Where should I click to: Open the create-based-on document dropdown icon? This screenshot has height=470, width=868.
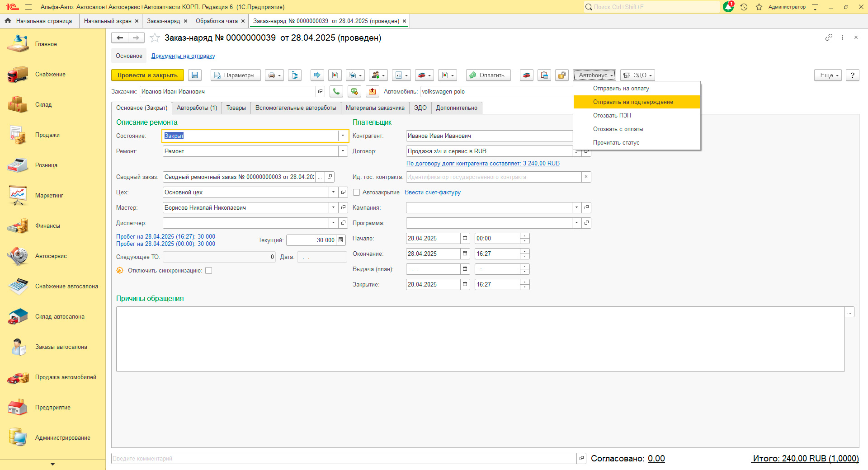click(x=355, y=75)
